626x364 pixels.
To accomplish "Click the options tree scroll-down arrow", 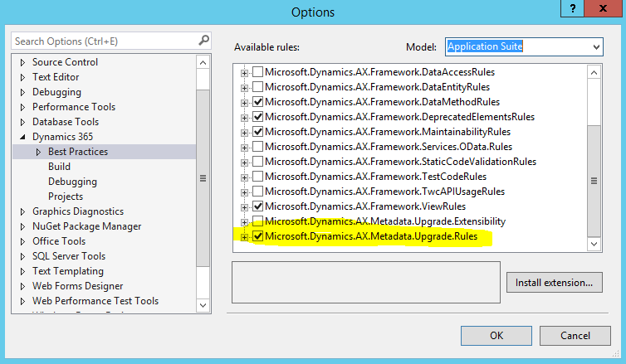I will tap(203, 305).
